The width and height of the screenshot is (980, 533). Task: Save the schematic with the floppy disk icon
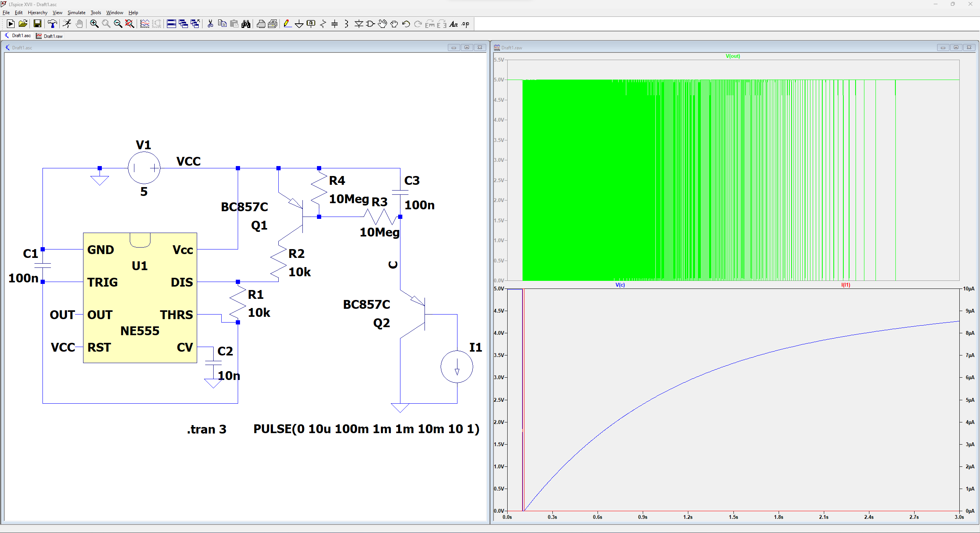pyautogui.click(x=37, y=24)
